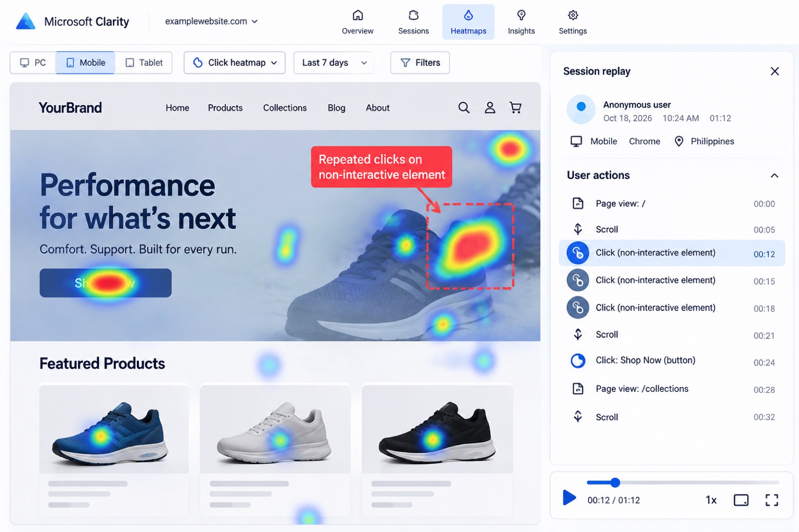Viewport: 799px width, 532px height.
Task: Click the replay progress slider handle
Action: (615, 483)
